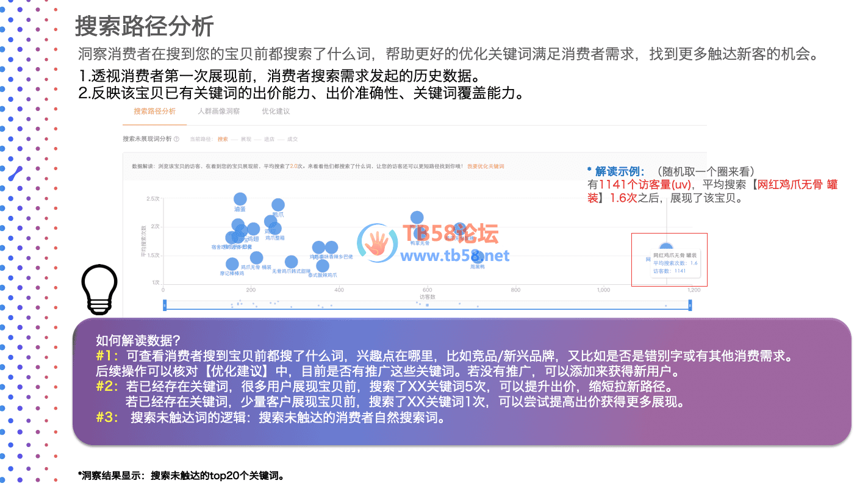868x486 pixels.
Task: Select the 进店 path step
Action: click(x=269, y=139)
